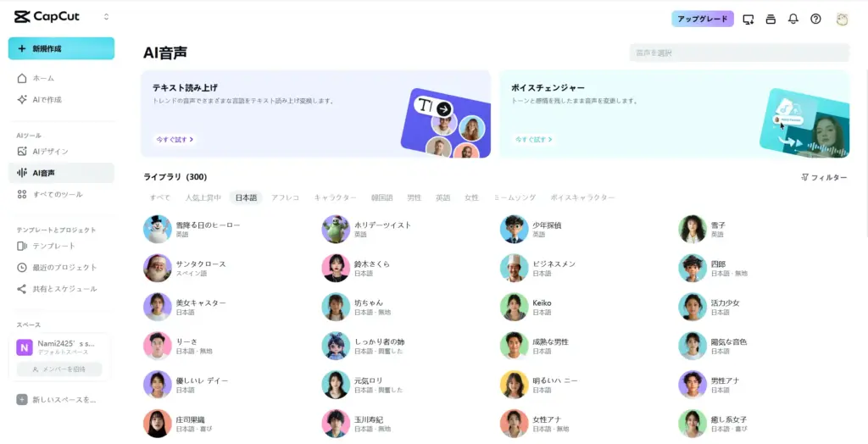Click the user profile avatar
Screen dimensions: 868x444
(842, 19)
